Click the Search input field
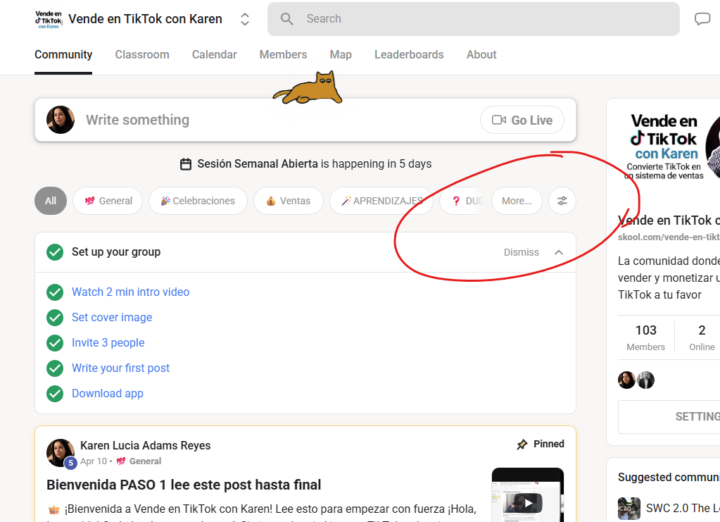Image resolution: width=720 pixels, height=522 pixels. coord(473,19)
